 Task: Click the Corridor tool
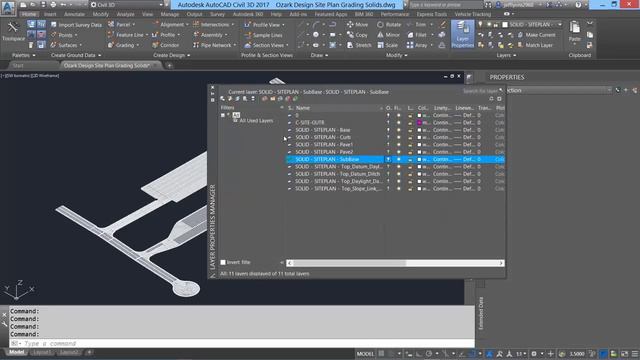165,45
